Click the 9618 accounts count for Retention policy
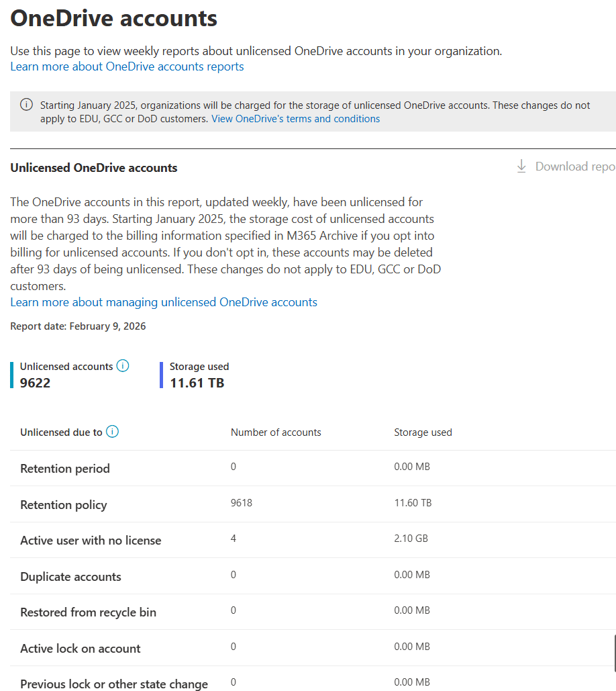Viewport: 616px width, 691px height. 242,503
